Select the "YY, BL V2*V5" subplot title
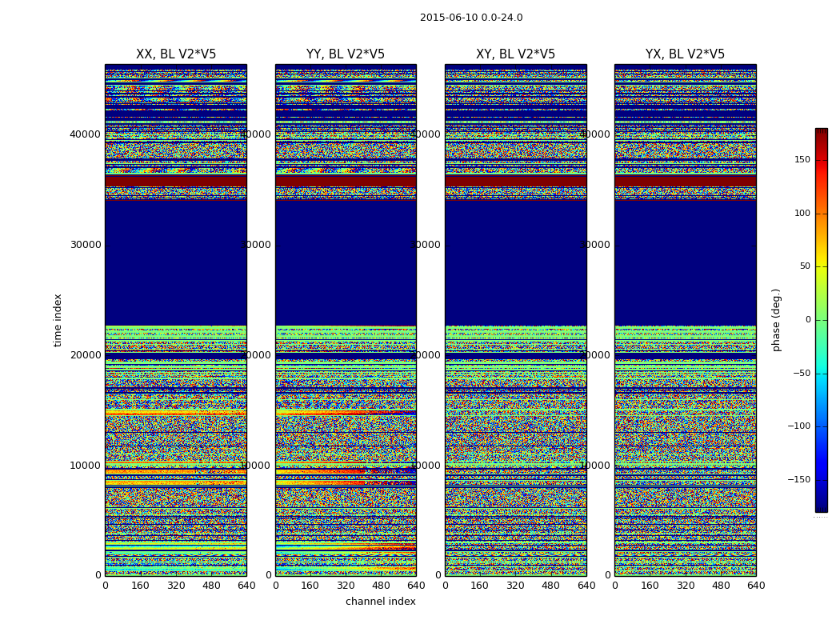The image size is (840, 640). 346,54
